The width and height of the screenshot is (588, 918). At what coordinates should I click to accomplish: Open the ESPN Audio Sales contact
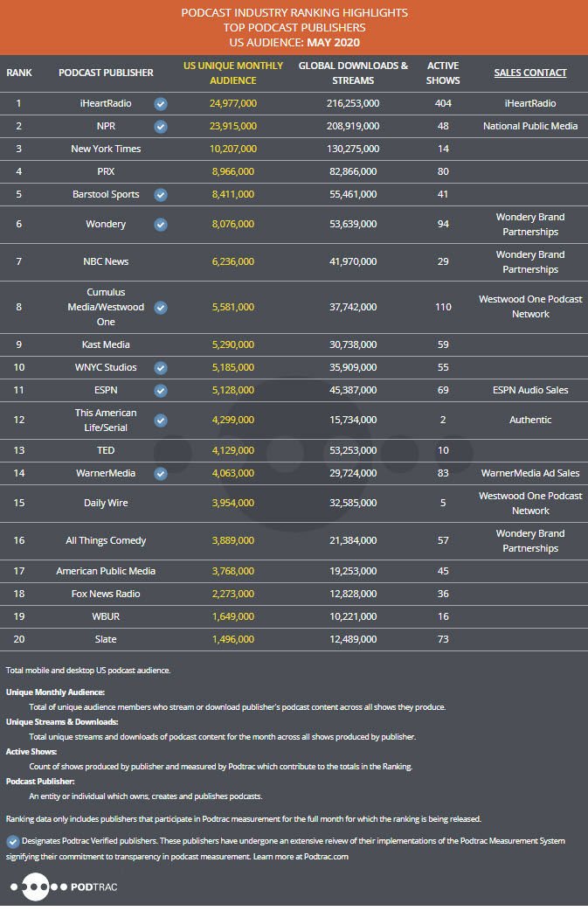tap(530, 390)
